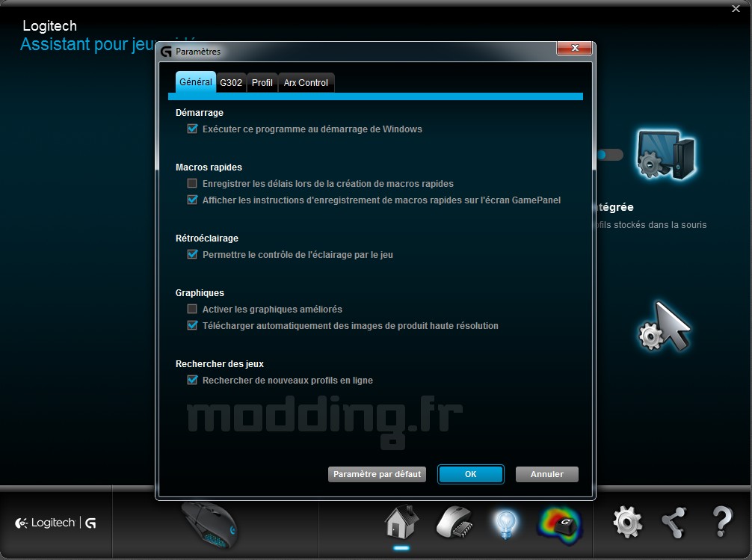752x560 pixels.
Task: Enable Activer les graphiques améliorés
Action: [x=192, y=309]
